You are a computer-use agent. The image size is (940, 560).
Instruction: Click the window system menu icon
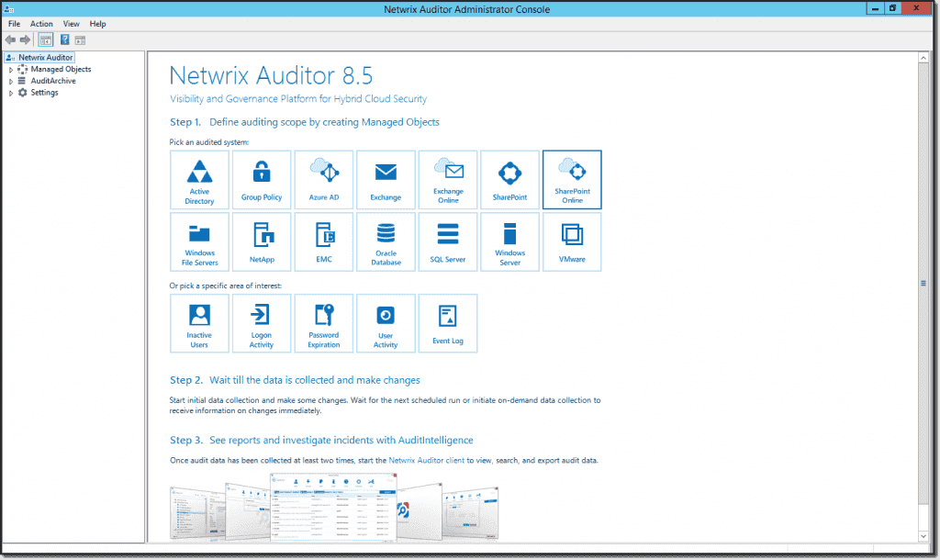[x=8, y=9]
